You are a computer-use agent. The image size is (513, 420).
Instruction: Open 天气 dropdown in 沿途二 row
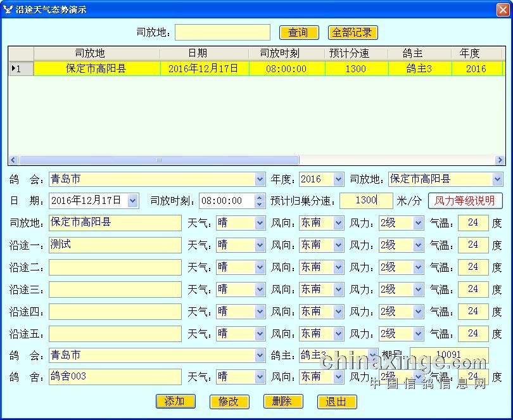[x=260, y=268]
